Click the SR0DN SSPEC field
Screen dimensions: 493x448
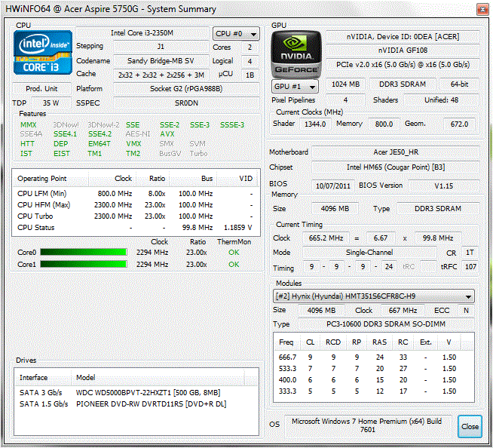[x=186, y=103]
